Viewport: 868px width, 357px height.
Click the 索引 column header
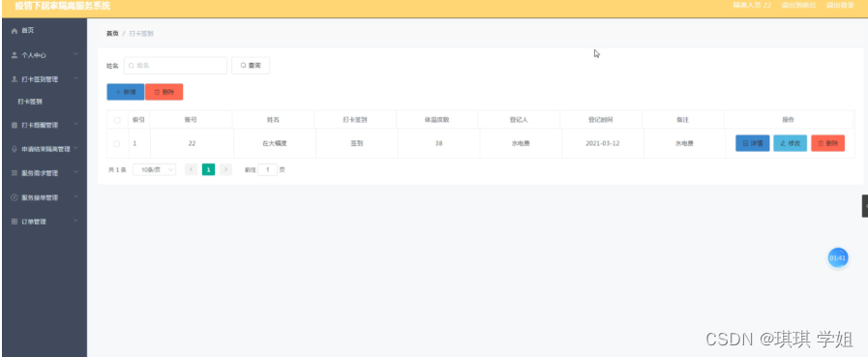point(138,120)
